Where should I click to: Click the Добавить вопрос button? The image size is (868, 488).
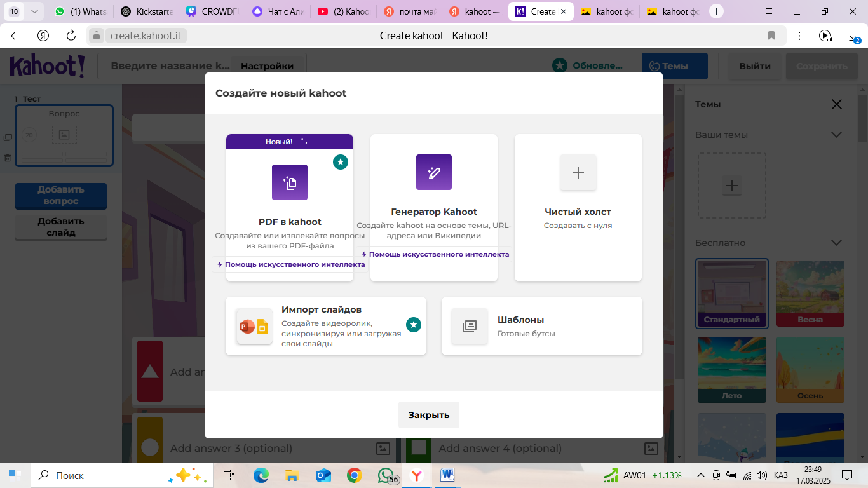click(61, 195)
